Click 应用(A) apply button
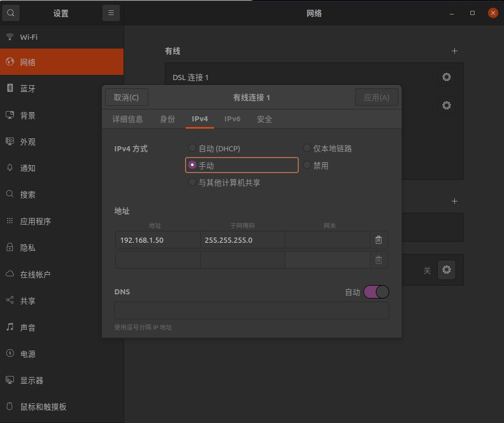The image size is (504, 423). click(376, 97)
